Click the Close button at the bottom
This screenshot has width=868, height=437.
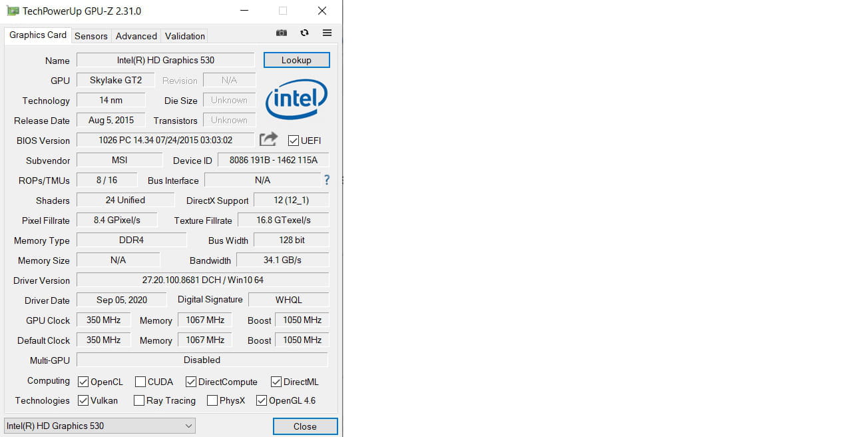pyautogui.click(x=305, y=426)
